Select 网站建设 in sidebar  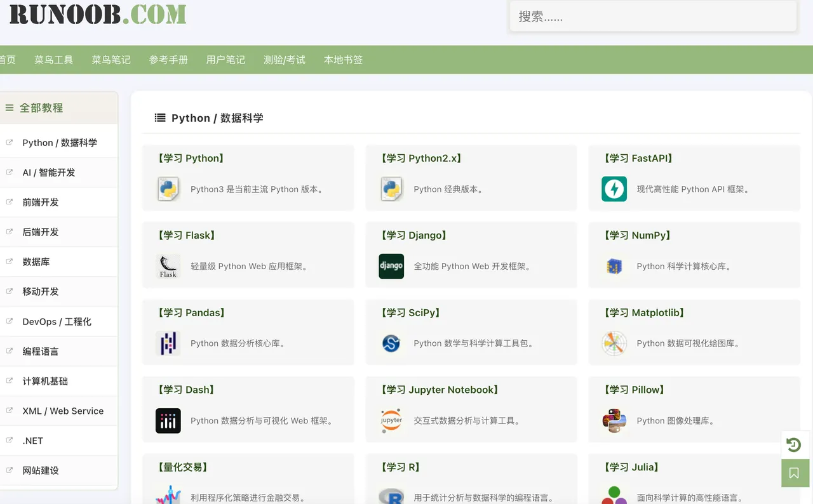58,471
